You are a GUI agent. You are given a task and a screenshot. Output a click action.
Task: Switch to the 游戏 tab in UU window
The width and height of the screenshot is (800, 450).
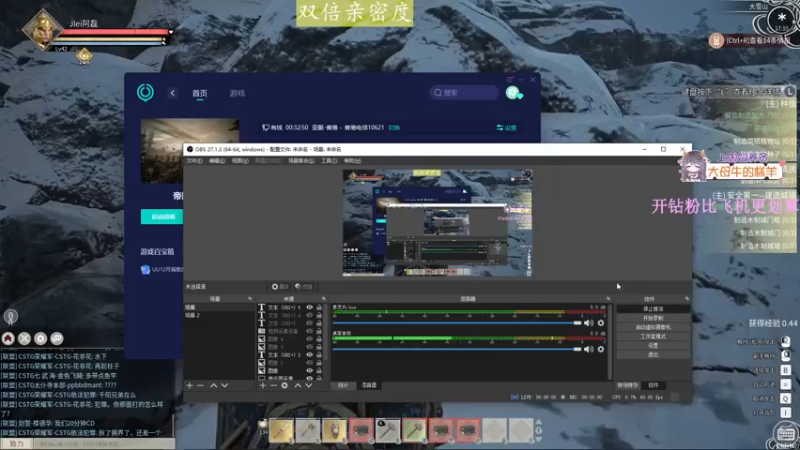[237, 93]
